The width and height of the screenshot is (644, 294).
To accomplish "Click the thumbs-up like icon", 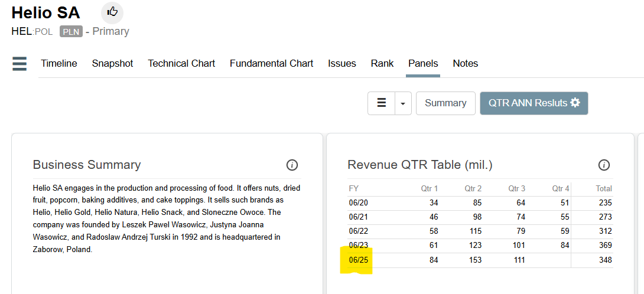I will [112, 12].
